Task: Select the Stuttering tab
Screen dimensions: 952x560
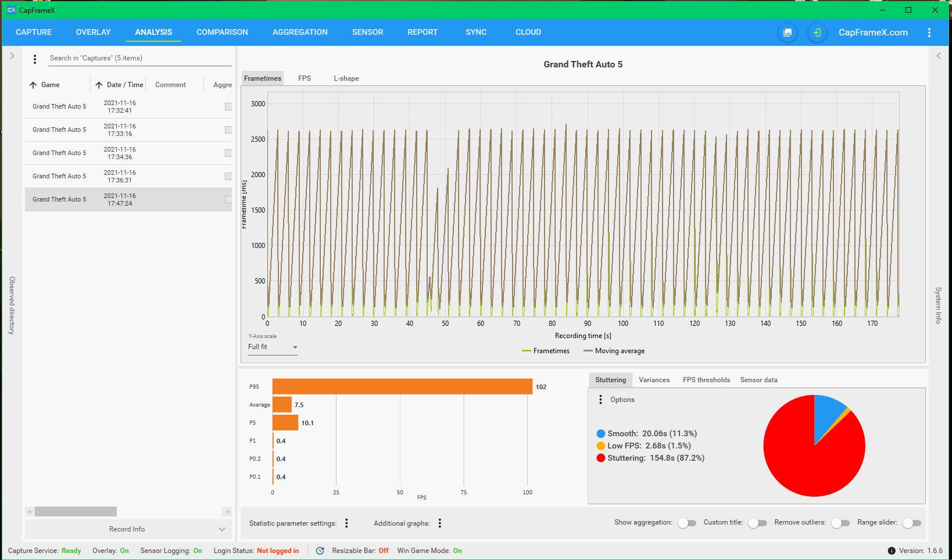Action: (x=611, y=380)
